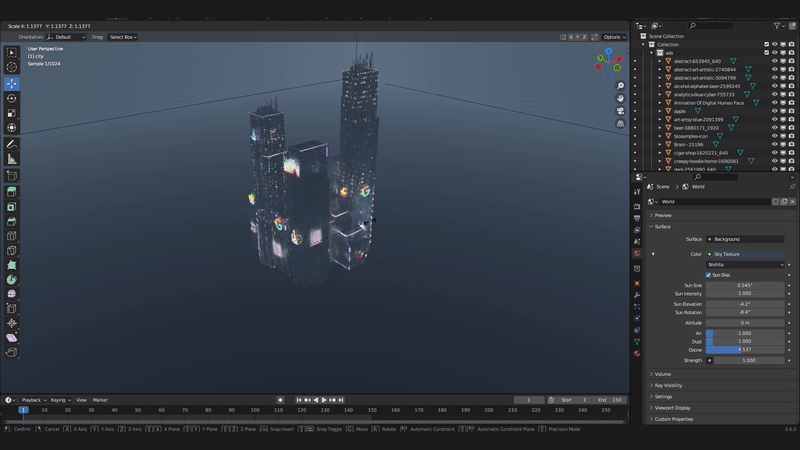The height and width of the screenshot is (450, 800).
Task: Toggle fake user shield for World
Action: pos(776,202)
